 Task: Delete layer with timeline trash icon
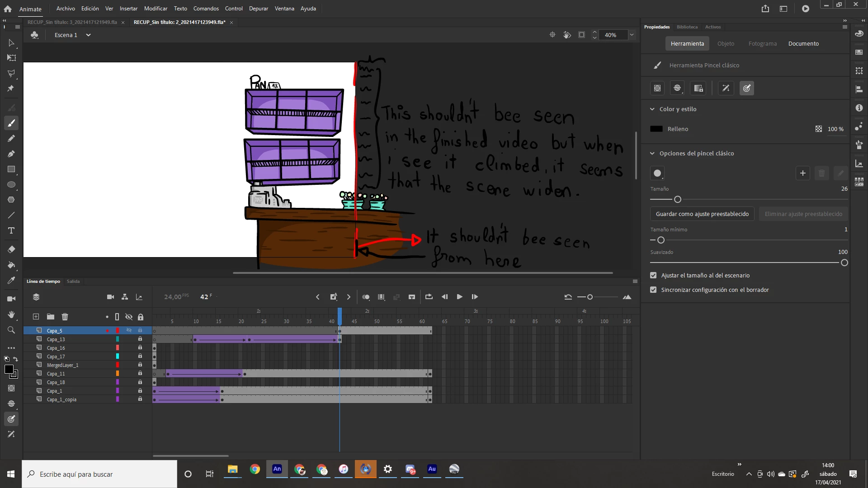[x=65, y=317]
